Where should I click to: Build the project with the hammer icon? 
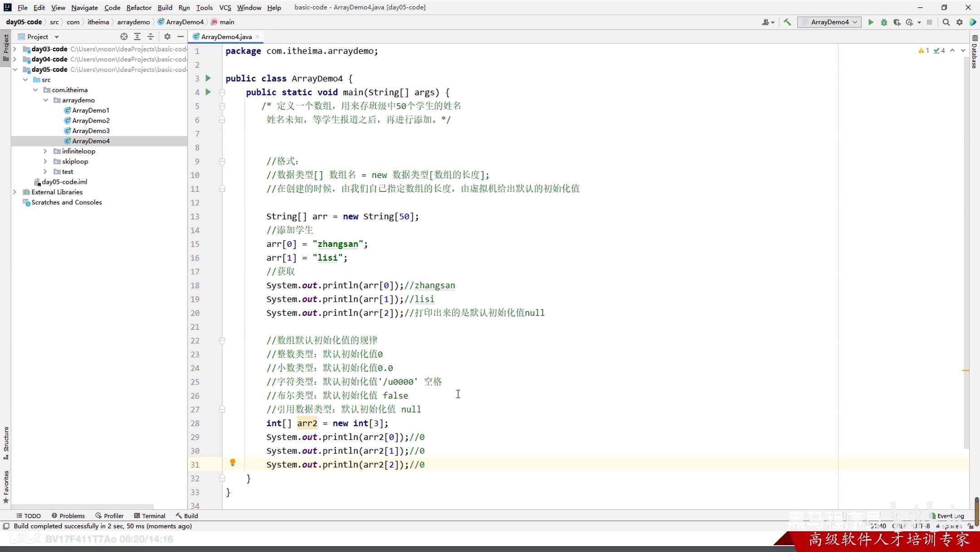pyautogui.click(x=788, y=22)
